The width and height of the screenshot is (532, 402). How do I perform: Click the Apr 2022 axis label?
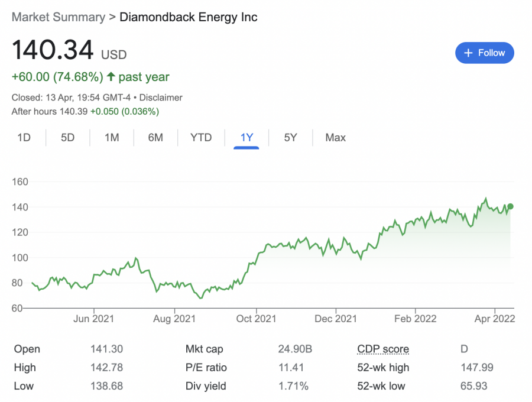pos(495,319)
